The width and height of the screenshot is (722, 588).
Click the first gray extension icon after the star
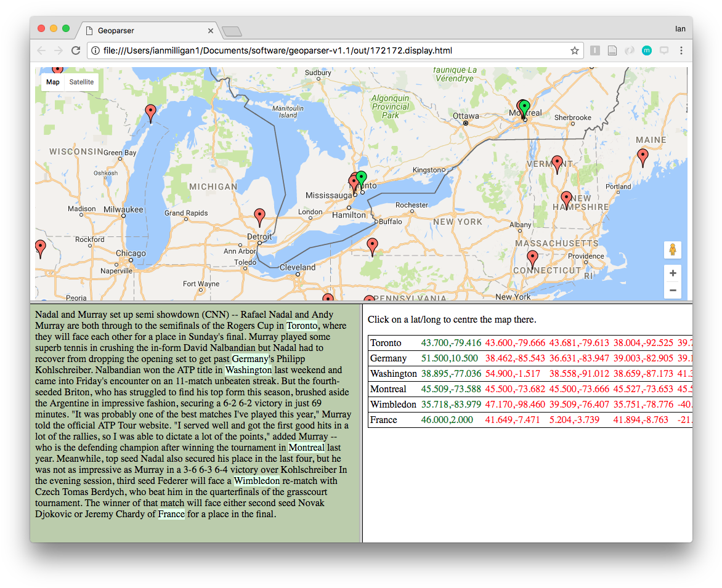click(595, 50)
